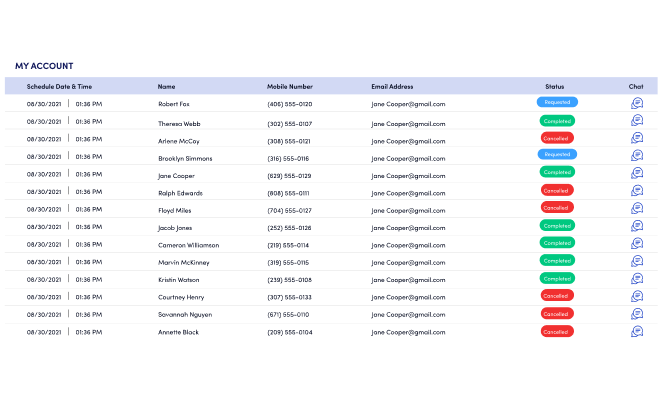
Task: Open chat for Ralph Edwards
Action: click(x=637, y=191)
